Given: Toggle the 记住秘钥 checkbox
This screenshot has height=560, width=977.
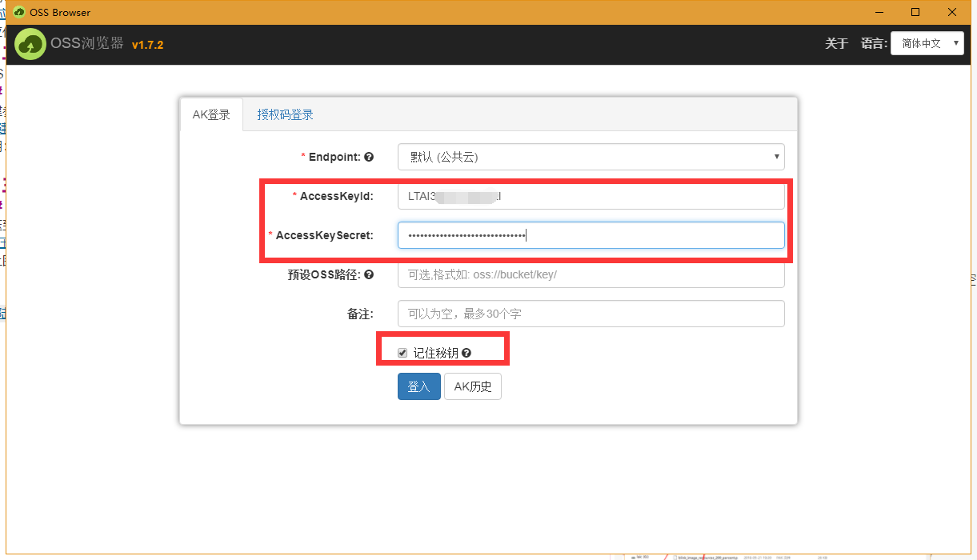Looking at the screenshot, I should click(x=402, y=353).
